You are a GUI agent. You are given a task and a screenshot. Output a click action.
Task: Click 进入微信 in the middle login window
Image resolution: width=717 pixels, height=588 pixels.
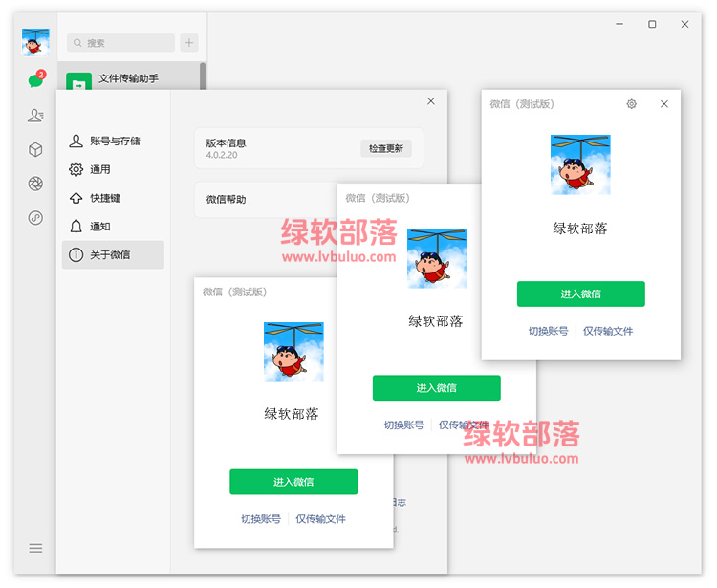(x=437, y=388)
